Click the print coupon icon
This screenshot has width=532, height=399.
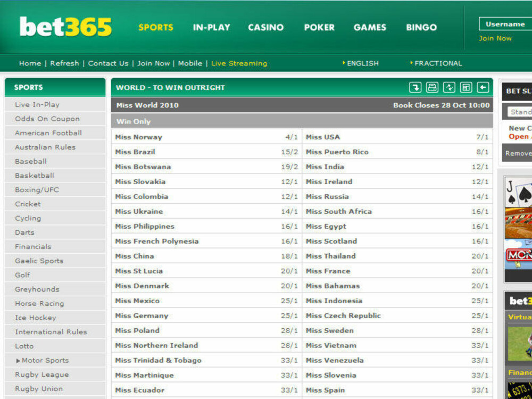(432, 87)
